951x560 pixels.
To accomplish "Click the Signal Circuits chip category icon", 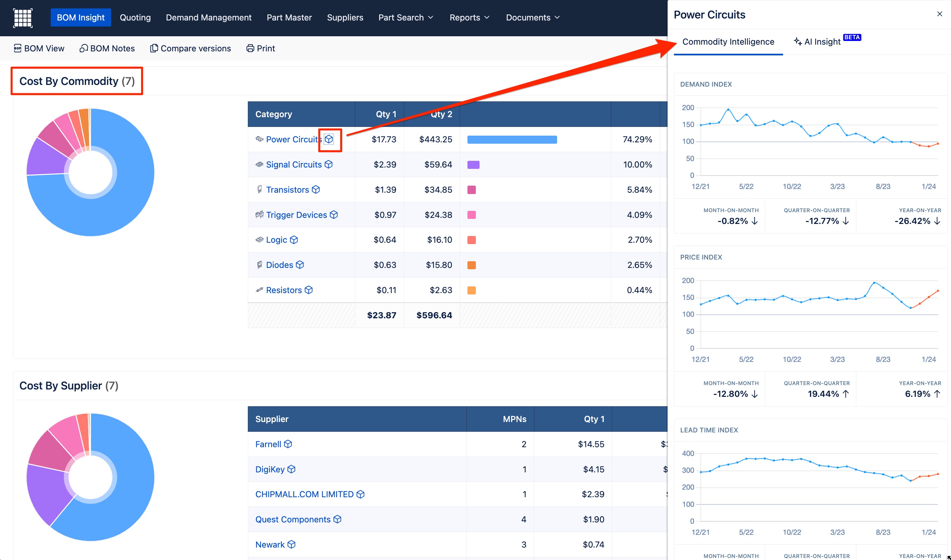I will (259, 165).
